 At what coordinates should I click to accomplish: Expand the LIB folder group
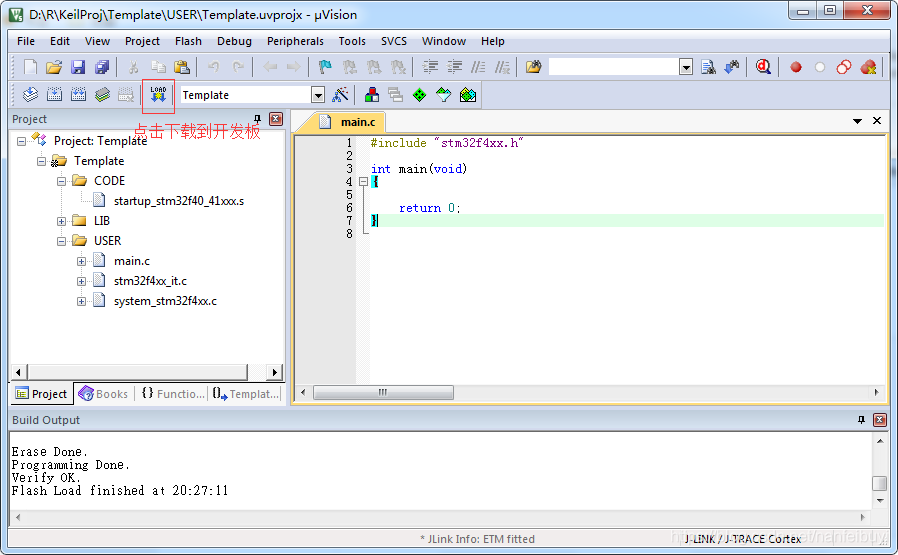point(61,221)
